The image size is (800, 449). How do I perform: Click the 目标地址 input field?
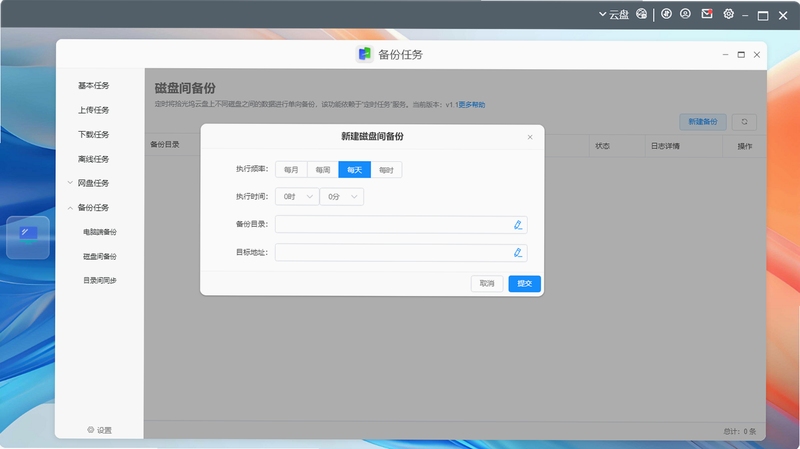(401, 253)
